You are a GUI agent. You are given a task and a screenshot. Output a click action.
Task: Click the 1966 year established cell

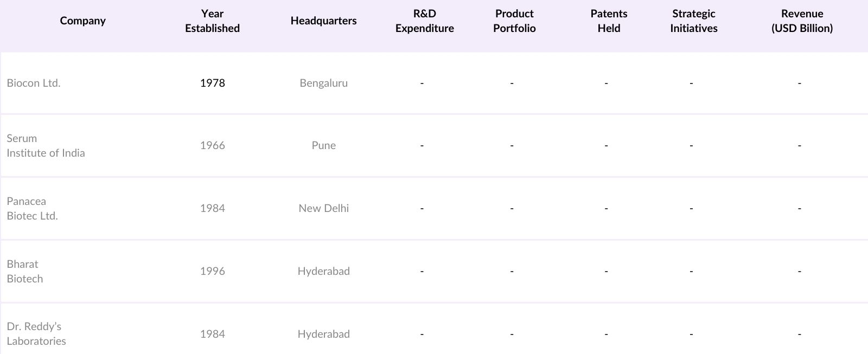[212, 145]
